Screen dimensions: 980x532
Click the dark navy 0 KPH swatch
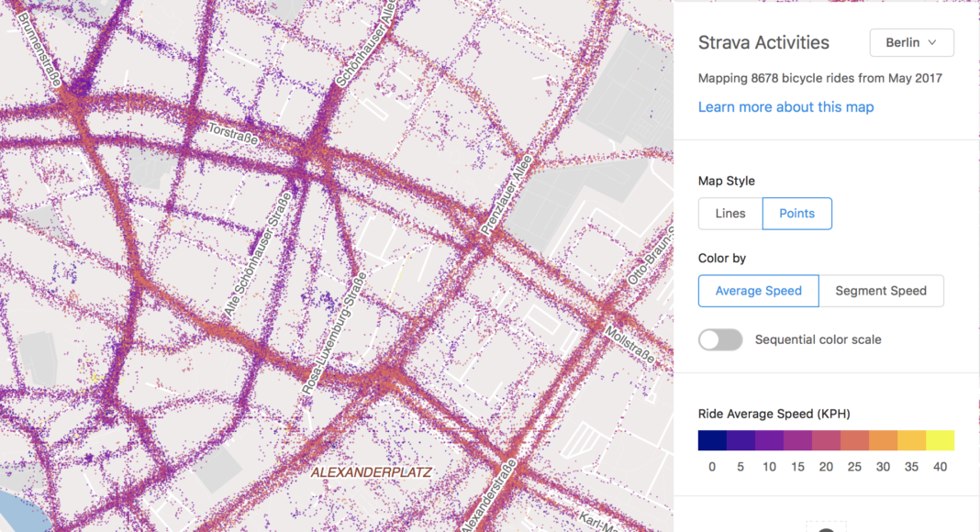712,440
